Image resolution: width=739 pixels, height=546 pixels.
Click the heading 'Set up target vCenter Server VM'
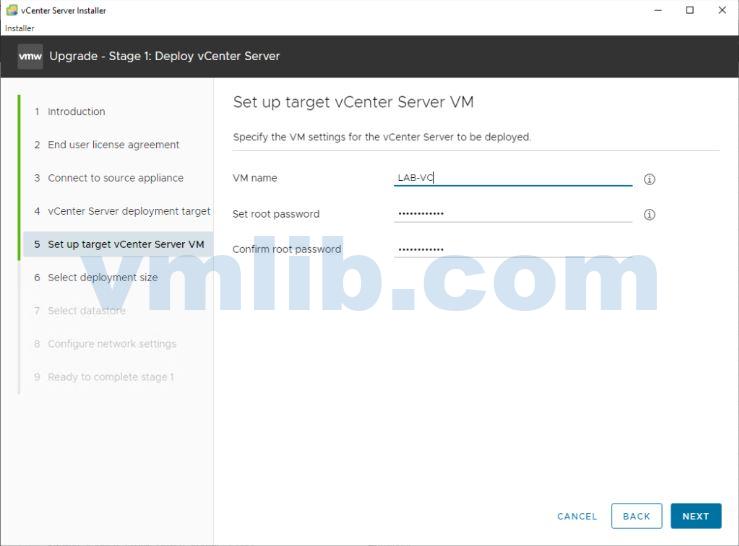(353, 102)
